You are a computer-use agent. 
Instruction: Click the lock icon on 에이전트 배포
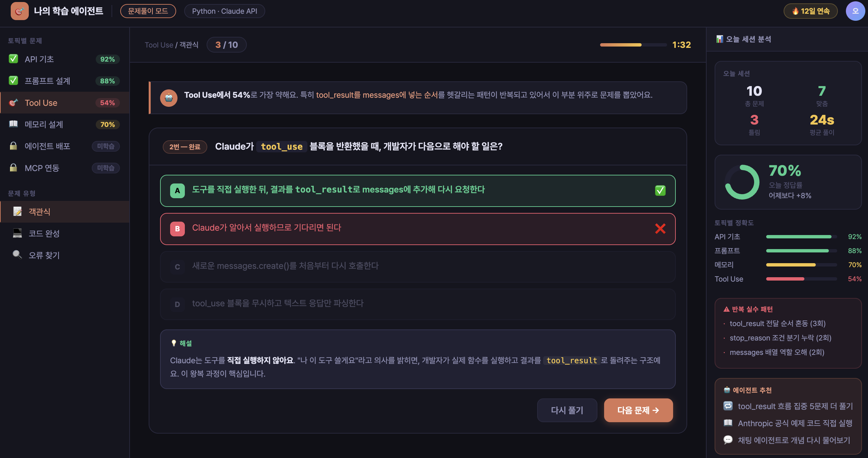tap(13, 146)
